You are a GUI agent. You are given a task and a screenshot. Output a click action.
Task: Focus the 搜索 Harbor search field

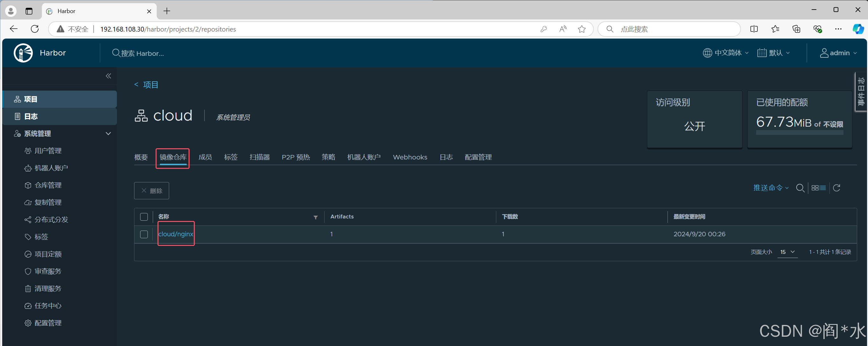tap(142, 53)
